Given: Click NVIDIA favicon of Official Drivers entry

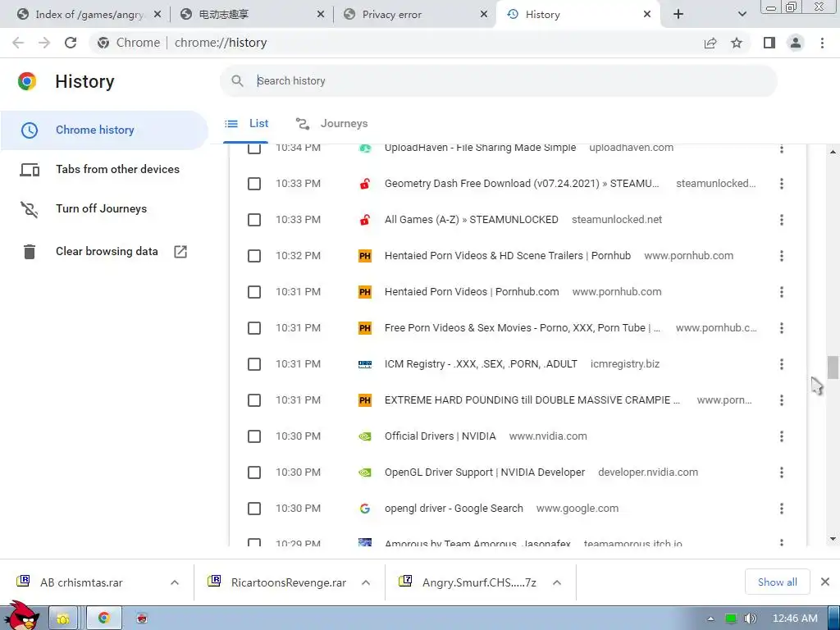Looking at the screenshot, I should (x=365, y=436).
